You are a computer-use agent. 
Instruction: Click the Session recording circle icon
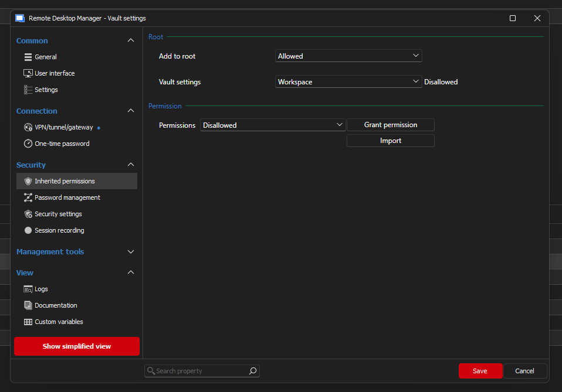click(28, 230)
